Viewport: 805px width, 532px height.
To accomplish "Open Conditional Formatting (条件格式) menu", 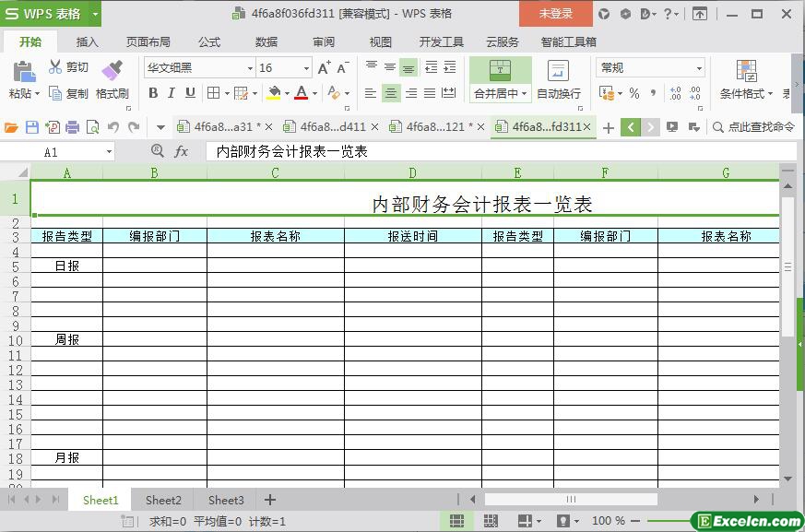I will [746, 79].
